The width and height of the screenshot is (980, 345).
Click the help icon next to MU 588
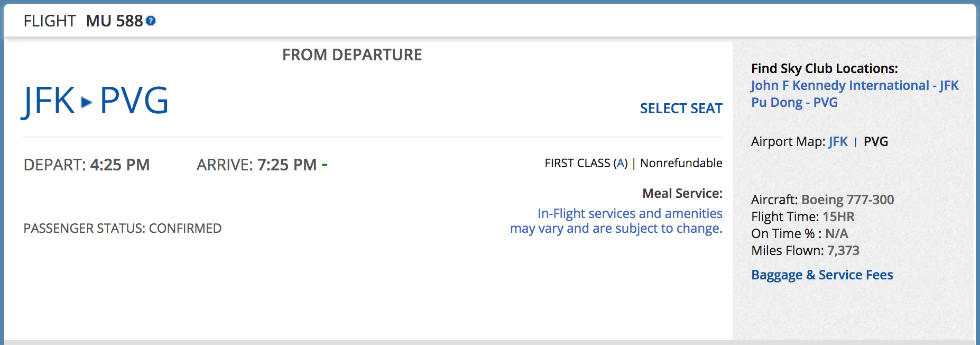151,21
